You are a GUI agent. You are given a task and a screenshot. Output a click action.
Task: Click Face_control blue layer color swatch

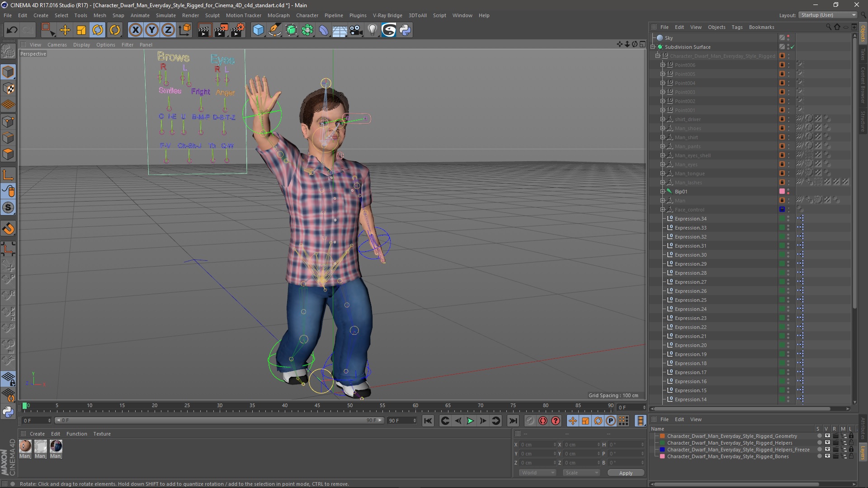[x=782, y=210]
